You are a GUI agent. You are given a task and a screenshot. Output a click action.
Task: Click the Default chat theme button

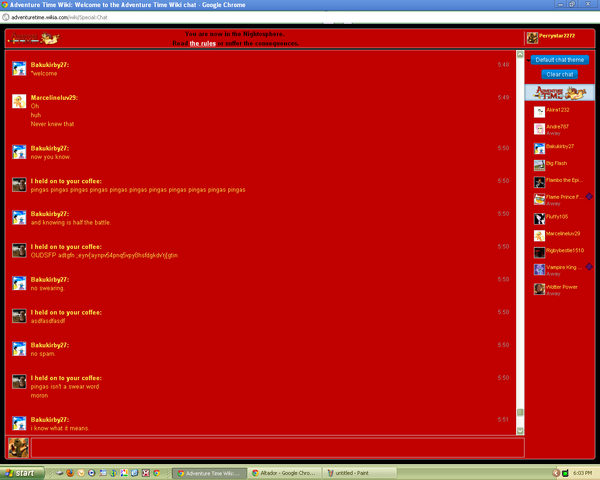pos(559,60)
